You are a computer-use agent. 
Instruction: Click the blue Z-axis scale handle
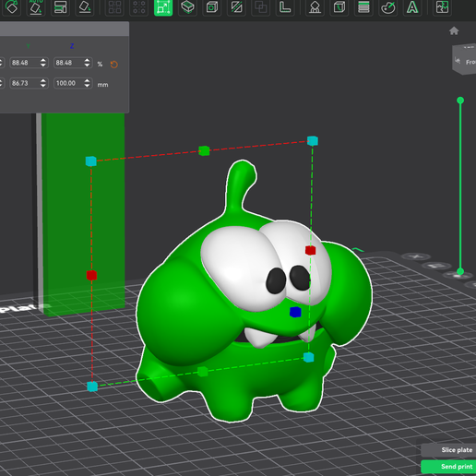[295, 312]
